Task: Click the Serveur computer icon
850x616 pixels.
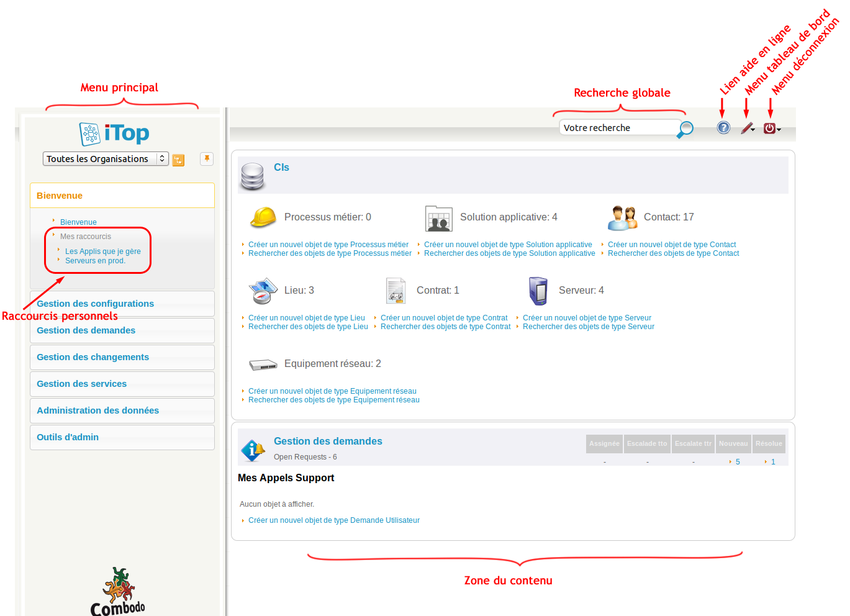Action: [538, 291]
